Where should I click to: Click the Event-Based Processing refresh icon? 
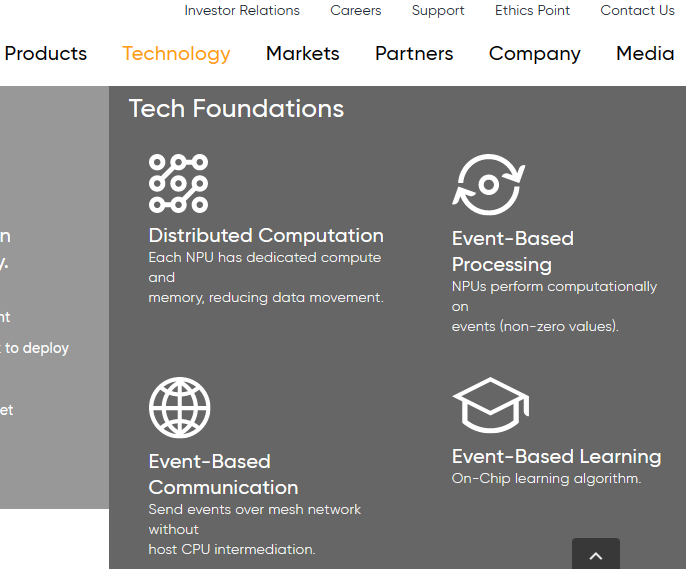click(x=489, y=185)
